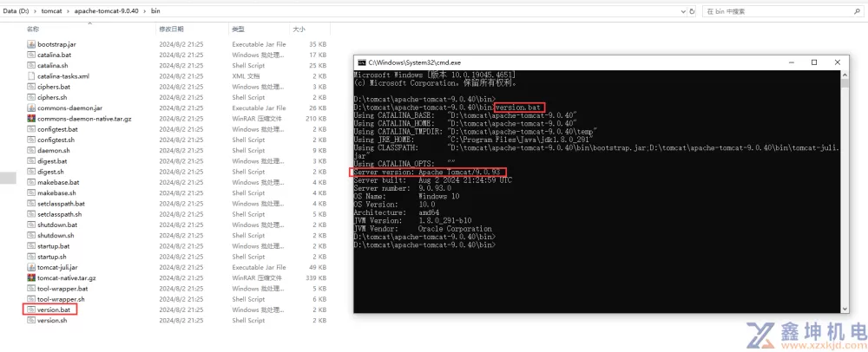Image resolution: width=868 pixels, height=352 pixels.
Task: Select the setclasspath.sh file icon
Action: [31, 214]
